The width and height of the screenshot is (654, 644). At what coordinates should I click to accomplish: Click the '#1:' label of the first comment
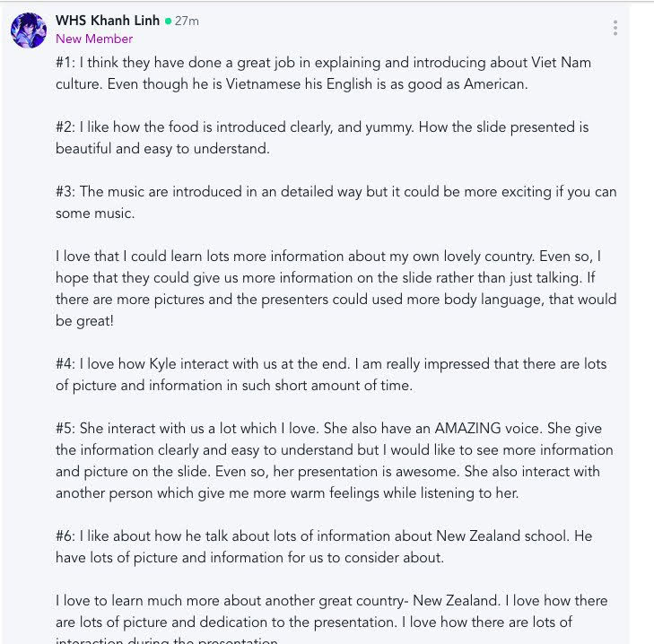[x=65, y=62]
